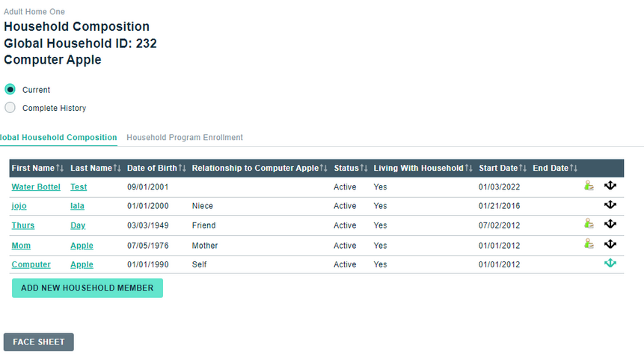This screenshot has width=644, height=358.
Task: Open the Thurs first name link
Action: (23, 225)
